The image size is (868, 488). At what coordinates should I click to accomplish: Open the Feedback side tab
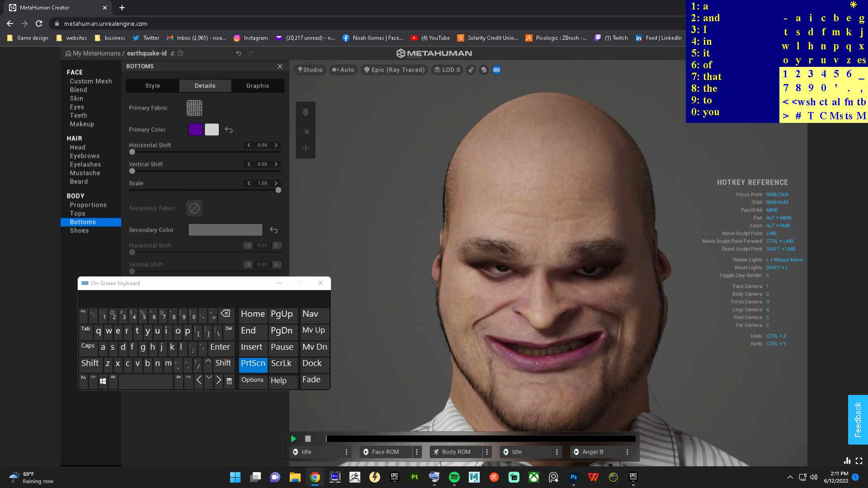point(858,420)
